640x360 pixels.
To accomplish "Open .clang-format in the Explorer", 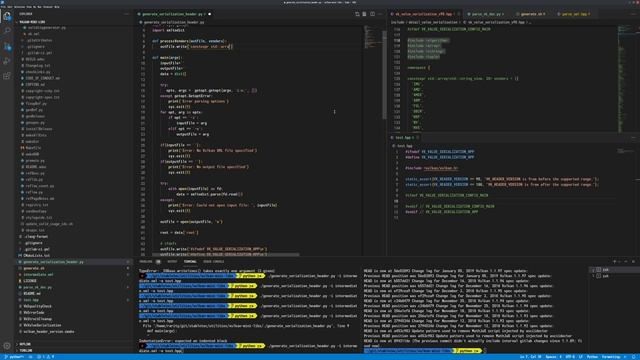I will pos(36,236).
